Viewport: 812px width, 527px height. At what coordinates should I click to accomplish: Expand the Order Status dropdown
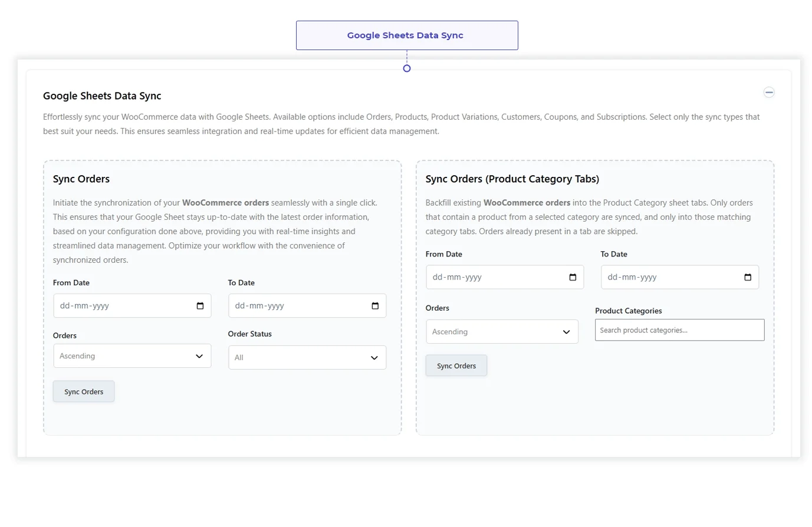(x=307, y=357)
